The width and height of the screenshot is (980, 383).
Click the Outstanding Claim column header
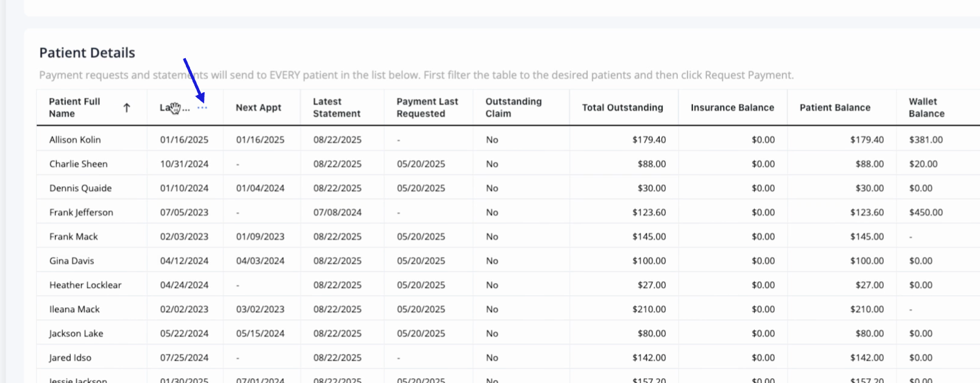pyautogui.click(x=513, y=108)
